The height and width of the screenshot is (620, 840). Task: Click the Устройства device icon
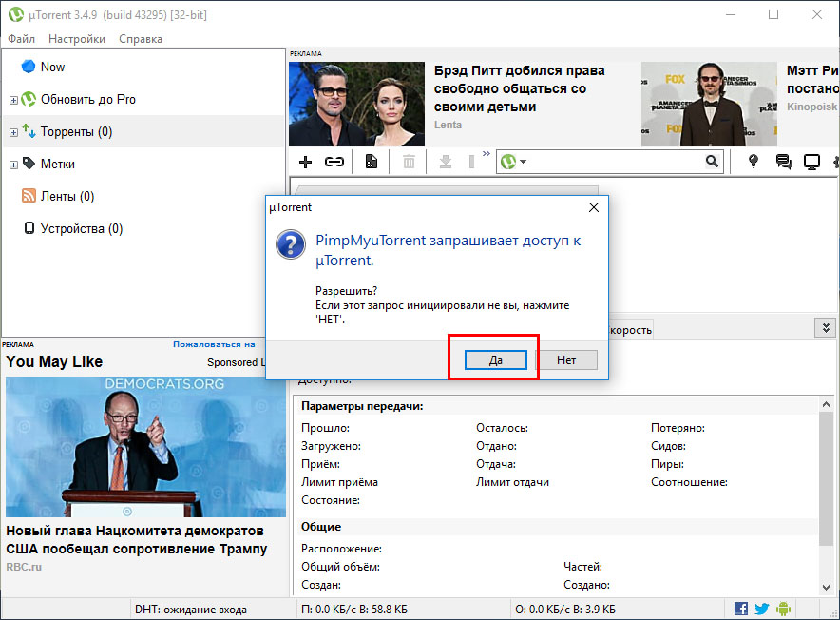(29, 228)
